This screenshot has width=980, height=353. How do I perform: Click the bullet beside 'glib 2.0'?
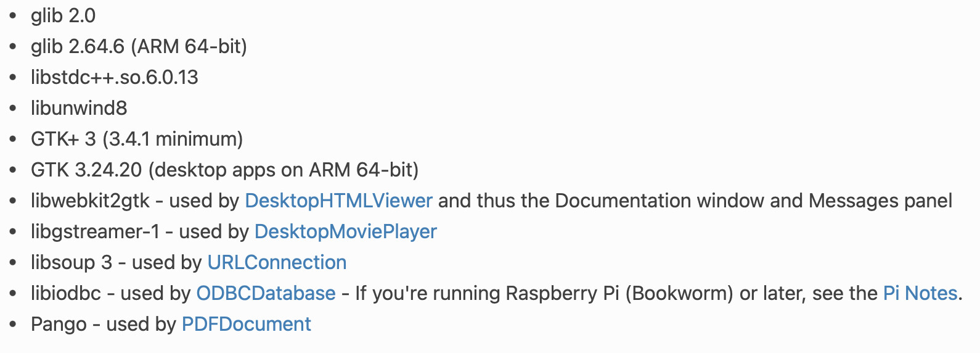13,15
